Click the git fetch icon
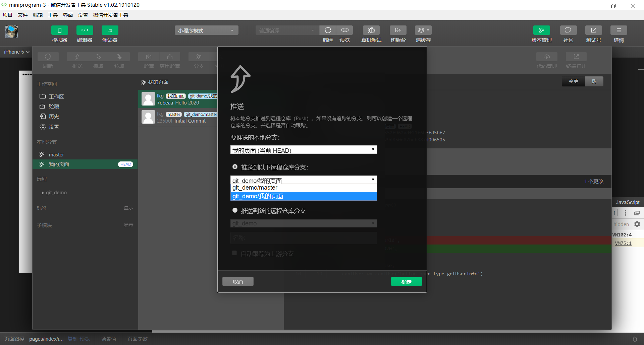This screenshot has width=644, height=345. point(98,57)
